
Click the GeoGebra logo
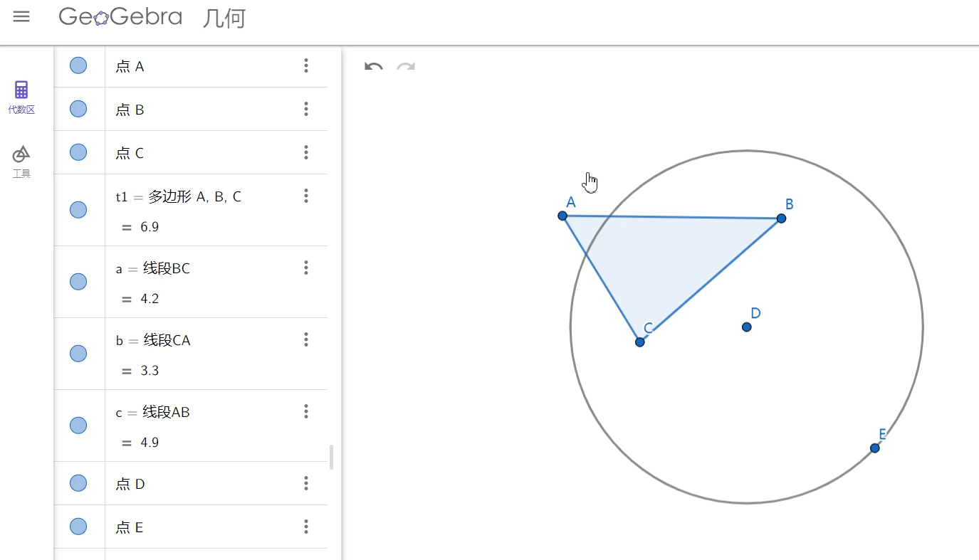point(120,17)
